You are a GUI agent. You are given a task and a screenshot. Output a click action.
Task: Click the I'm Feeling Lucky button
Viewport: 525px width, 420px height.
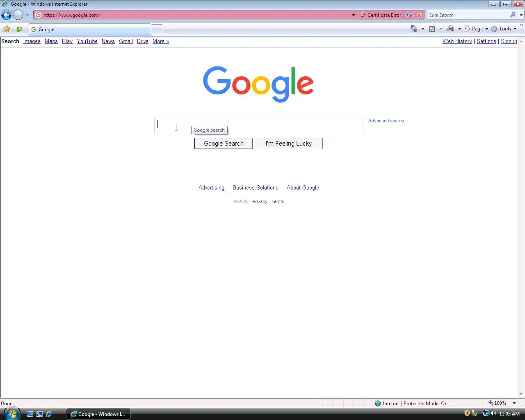click(289, 144)
